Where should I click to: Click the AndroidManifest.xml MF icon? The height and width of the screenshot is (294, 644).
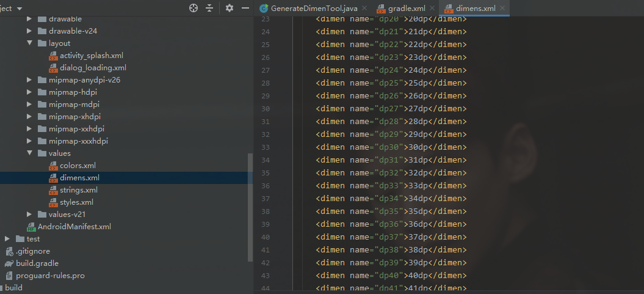pos(31,227)
